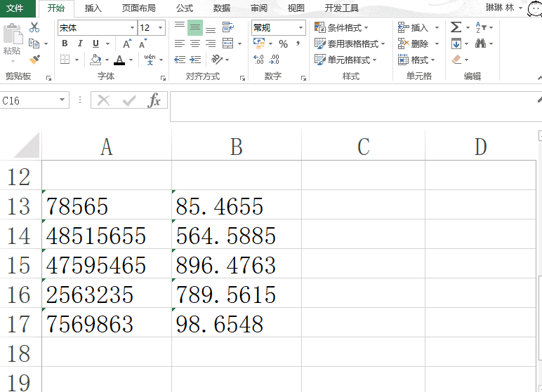542x392 pixels.
Task: Click Insert Function fx button
Action: [x=154, y=100]
